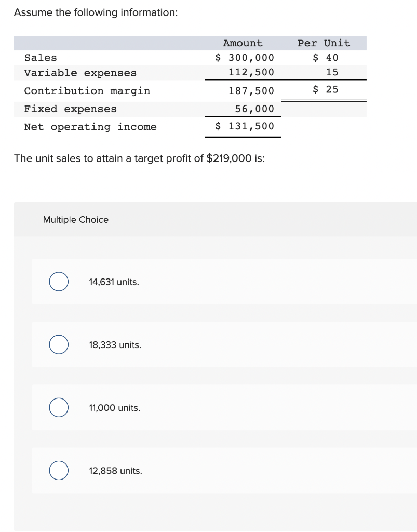The width and height of the screenshot is (417, 532).
Task: Click the Net operating income label
Action: coord(90,127)
